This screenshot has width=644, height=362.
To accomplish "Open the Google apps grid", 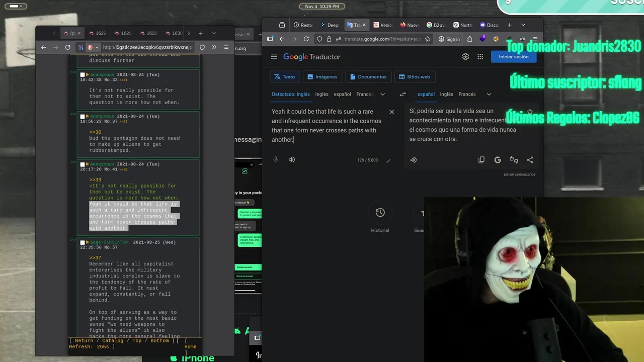I will (480, 57).
